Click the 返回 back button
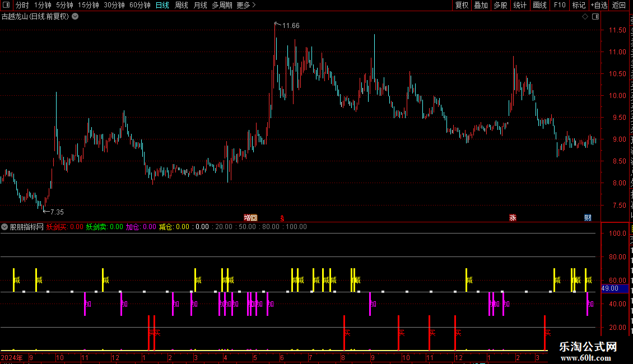Image resolution: width=633 pixels, height=364 pixels. pyautogui.click(x=619, y=5)
